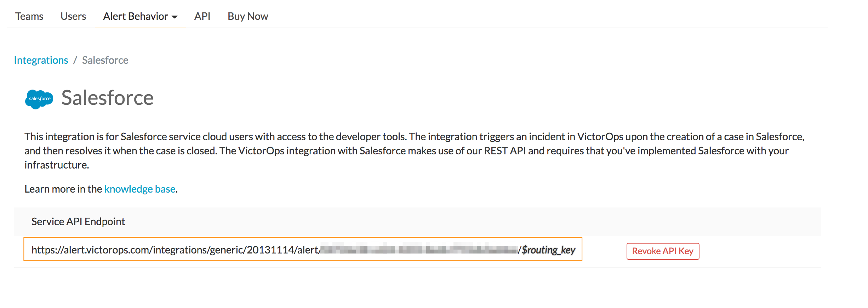Click the blurred API key in the URL
Screen dimensions: 868x308
(419, 250)
